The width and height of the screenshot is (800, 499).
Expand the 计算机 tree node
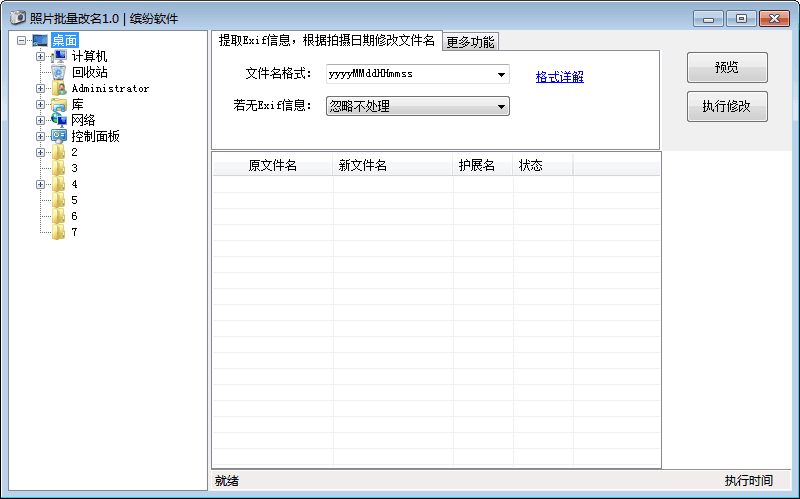tap(41, 56)
